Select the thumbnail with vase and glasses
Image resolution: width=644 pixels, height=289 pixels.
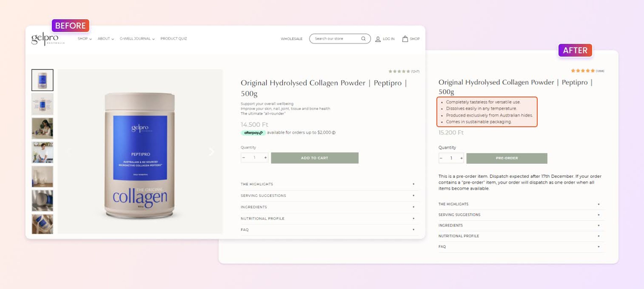(42, 176)
